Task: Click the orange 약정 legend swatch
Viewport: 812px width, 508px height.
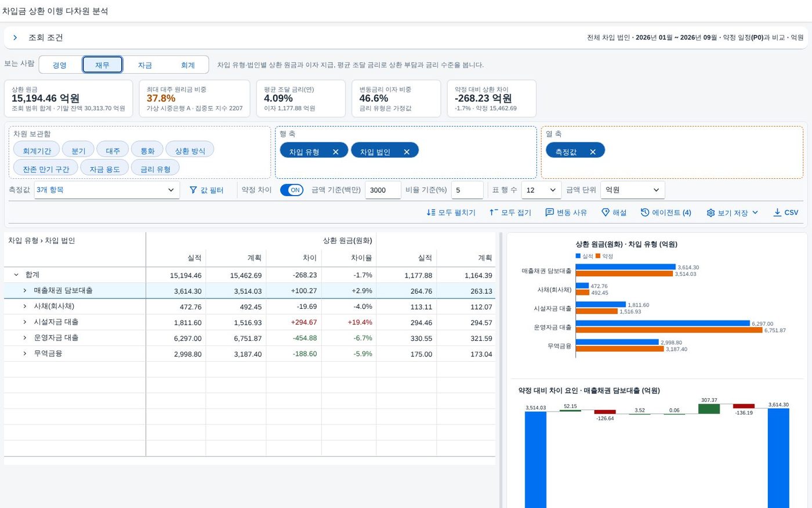Action: [598, 256]
